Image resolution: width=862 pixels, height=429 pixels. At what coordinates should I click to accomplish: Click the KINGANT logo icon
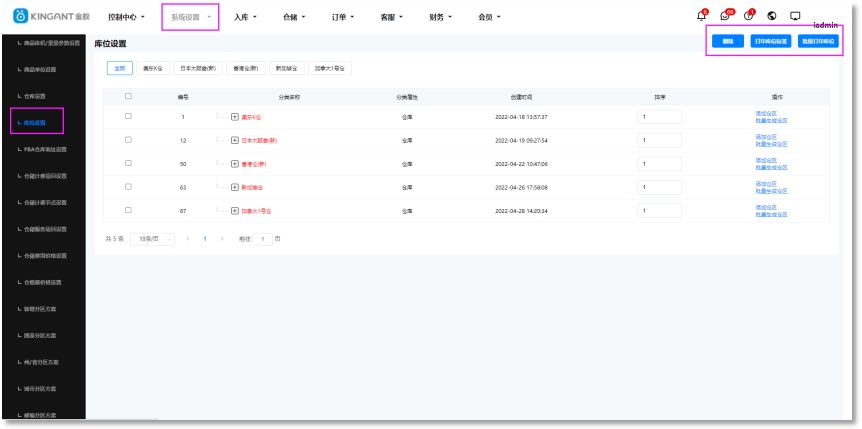click(20, 17)
